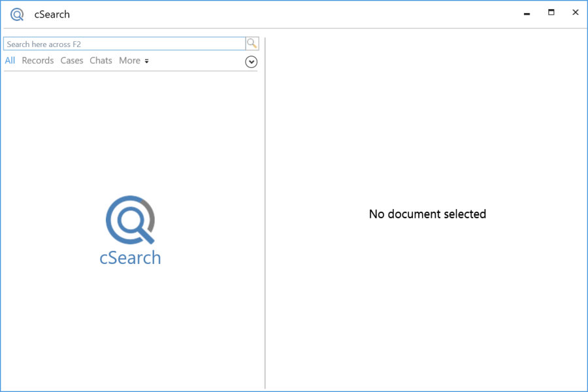Click the magnifying glass search button
588x392 pixels.
[252, 44]
